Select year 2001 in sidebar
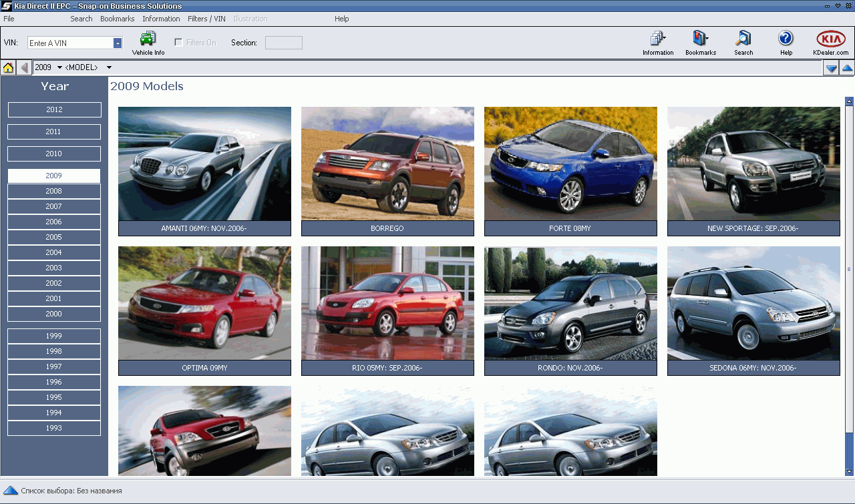 pyautogui.click(x=54, y=298)
